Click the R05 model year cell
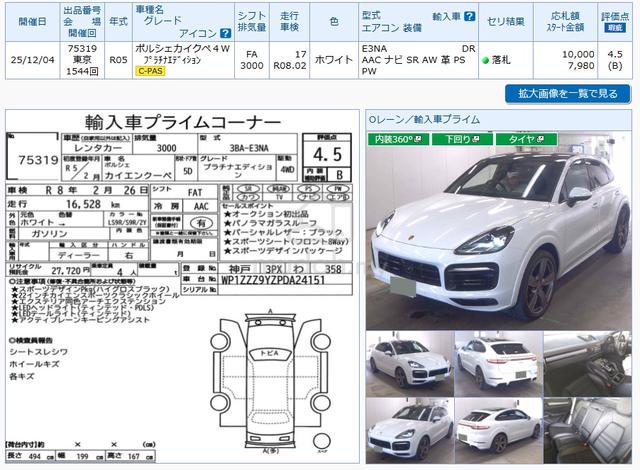Image resolution: width=640 pixels, height=470 pixels. tap(118, 60)
